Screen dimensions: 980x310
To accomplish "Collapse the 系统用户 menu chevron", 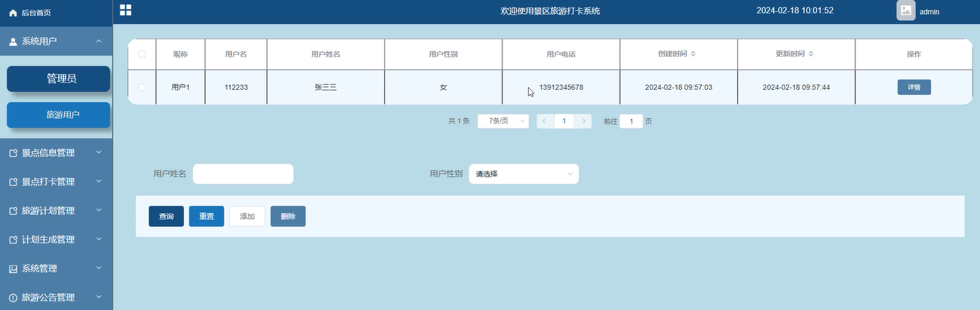I will tap(98, 42).
